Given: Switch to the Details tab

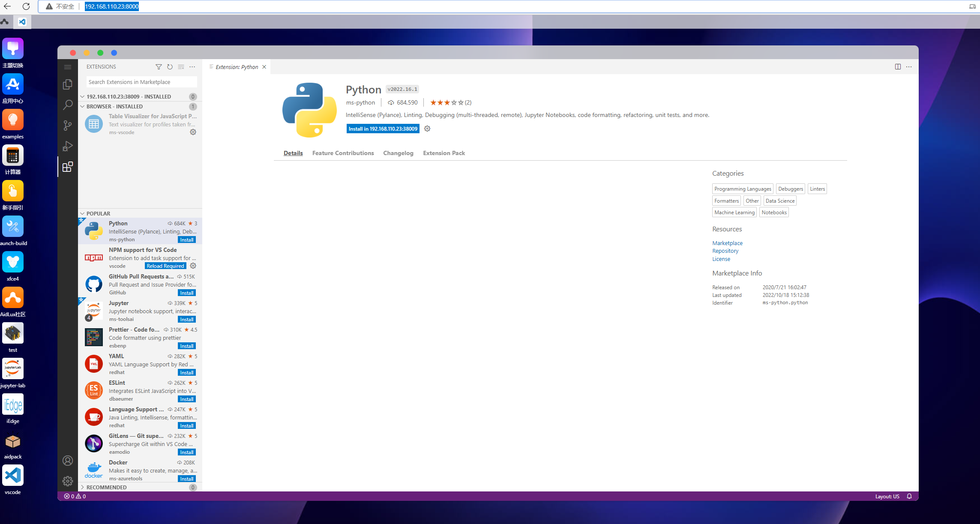Looking at the screenshot, I should coord(293,153).
